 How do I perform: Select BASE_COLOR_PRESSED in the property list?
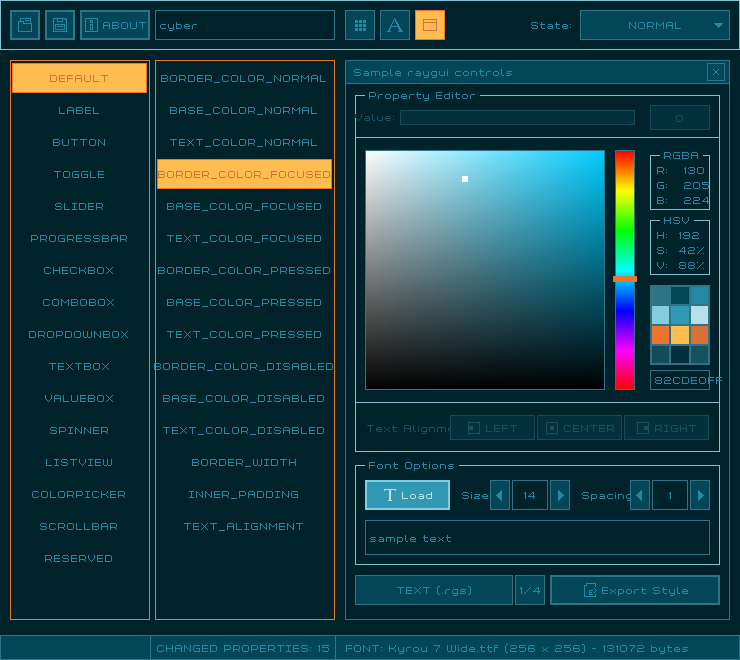click(x=244, y=302)
